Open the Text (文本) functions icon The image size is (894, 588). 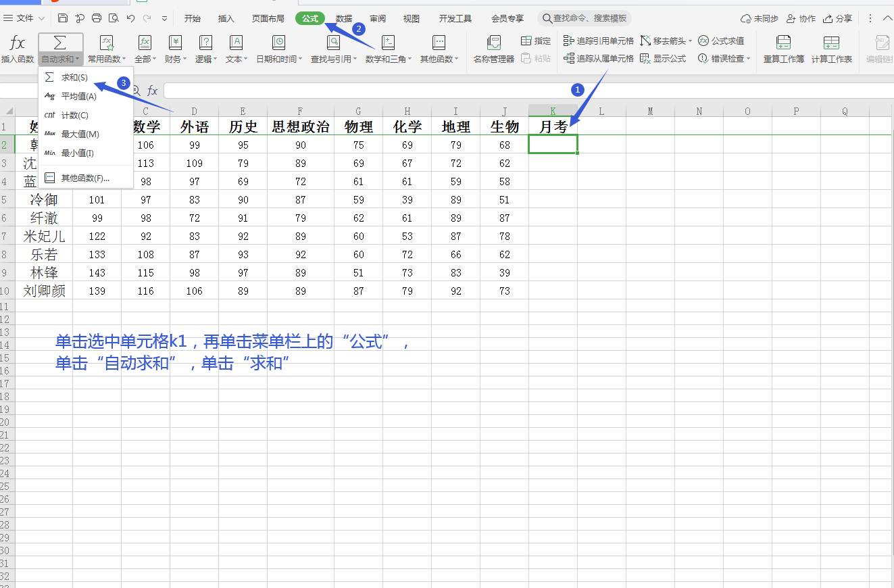pyautogui.click(x=236, y=43)
